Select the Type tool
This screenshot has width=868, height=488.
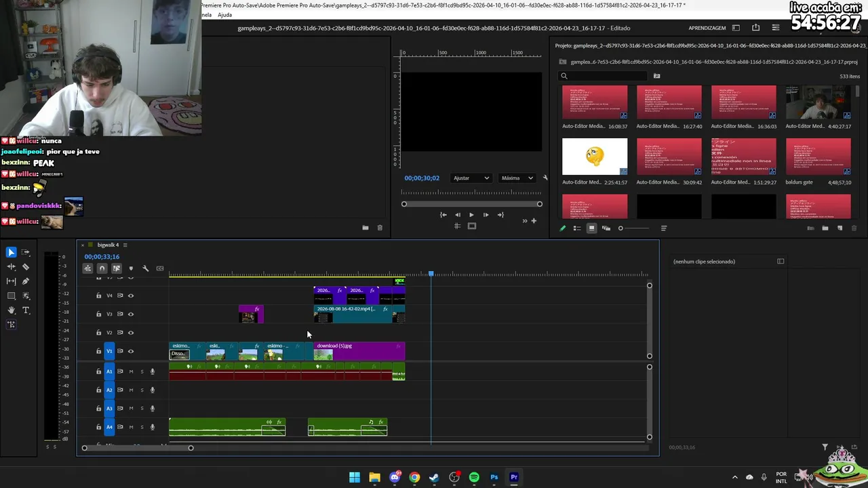(26, 310)
